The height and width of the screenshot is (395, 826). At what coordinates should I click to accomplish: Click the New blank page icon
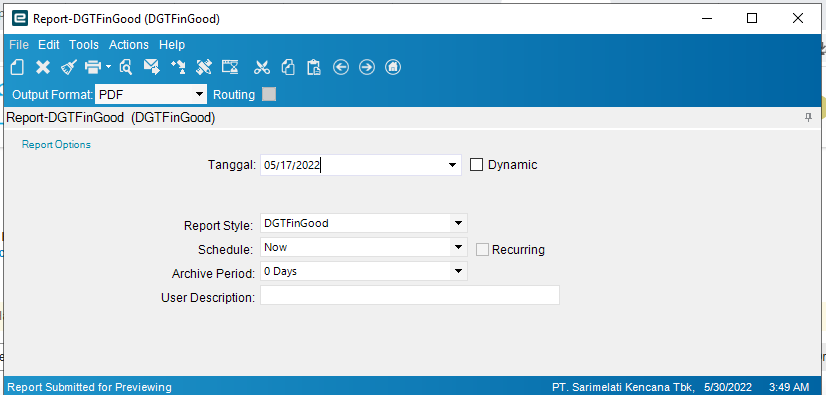pos(17,67)
